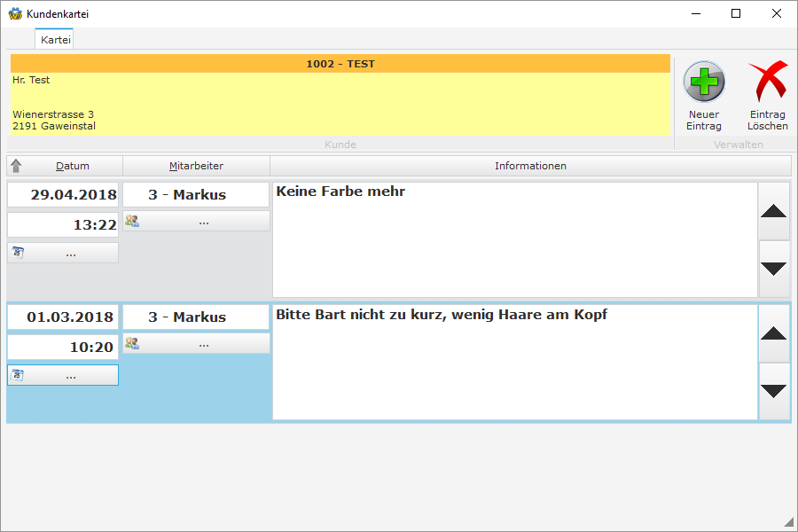Click the date field 29.04.2018
This screenshot has height=532, width=798.
click(x=63, y=194)
